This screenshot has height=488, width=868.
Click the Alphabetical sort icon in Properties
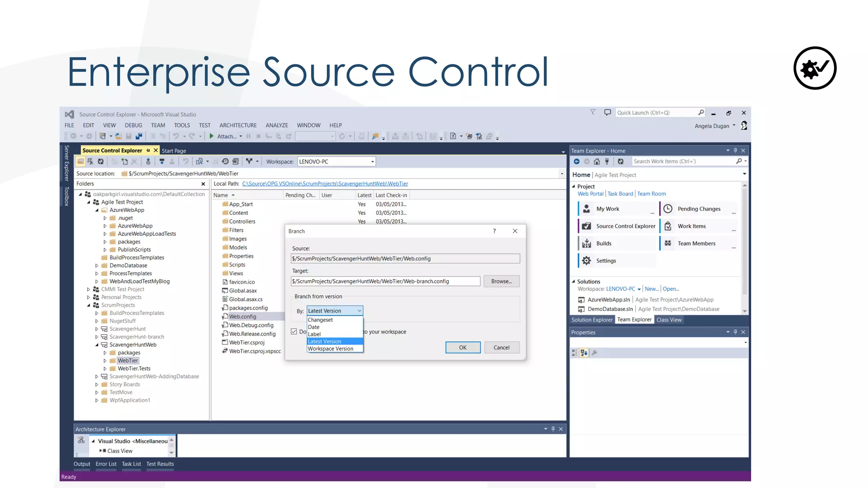click(584, 353)
